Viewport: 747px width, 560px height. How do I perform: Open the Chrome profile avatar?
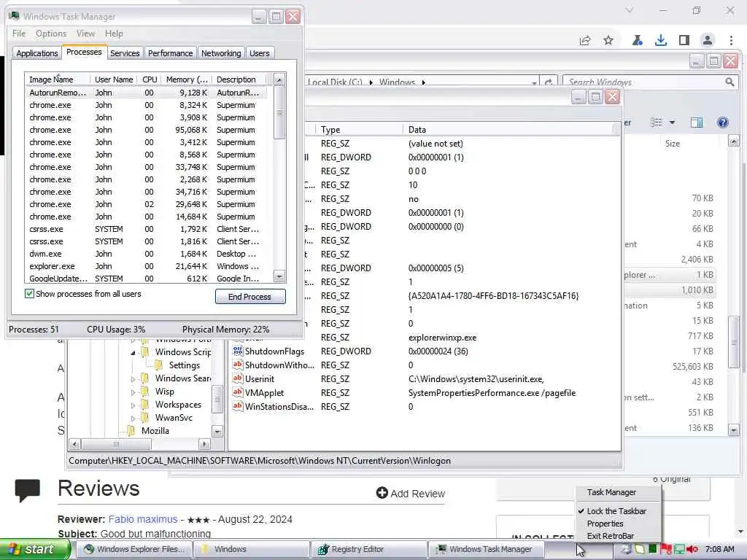[x=708, y=41]
